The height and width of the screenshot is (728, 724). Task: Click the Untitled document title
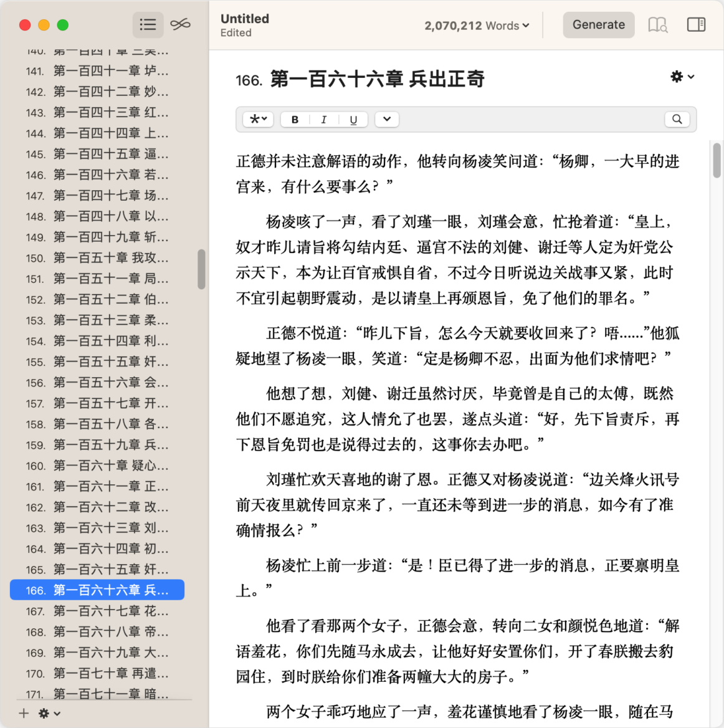point(245,19)
